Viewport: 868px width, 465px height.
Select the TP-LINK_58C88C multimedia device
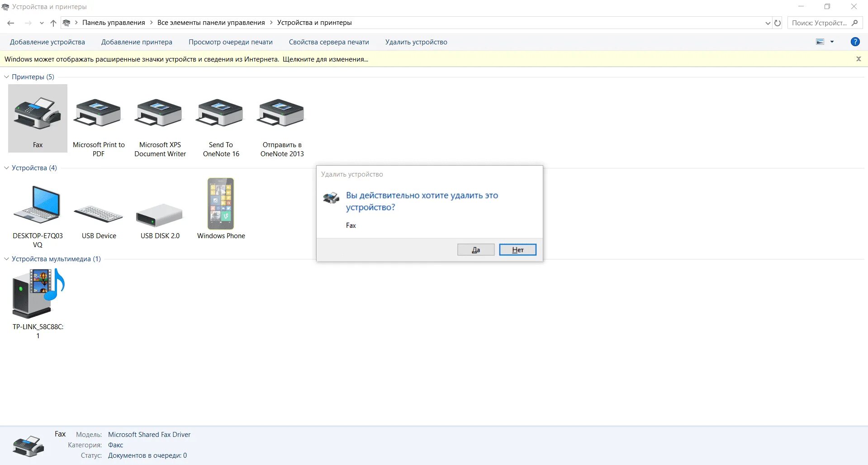38,303
